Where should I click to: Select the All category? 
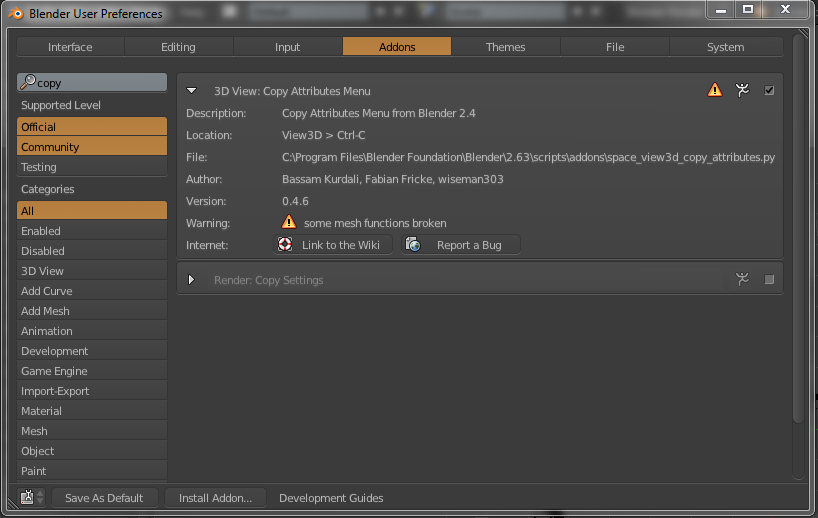tap(92, 211)
